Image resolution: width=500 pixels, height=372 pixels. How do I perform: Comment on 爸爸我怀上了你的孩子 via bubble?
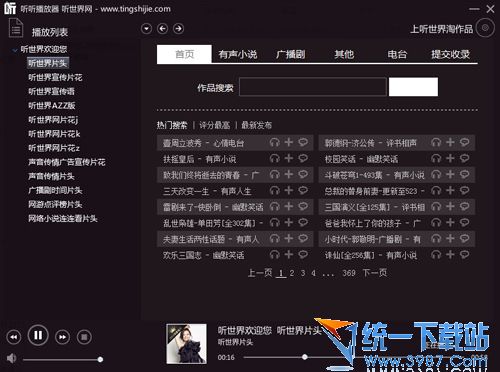click(465, 222)
